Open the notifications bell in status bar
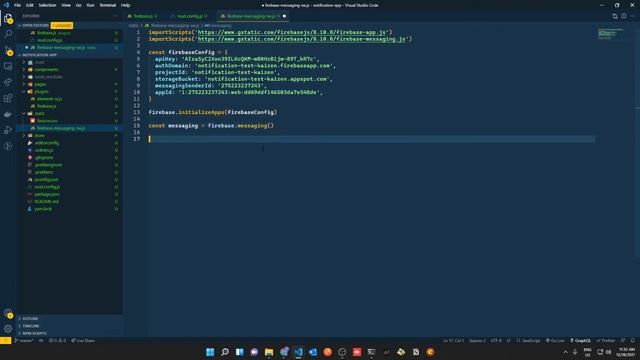 632,340
